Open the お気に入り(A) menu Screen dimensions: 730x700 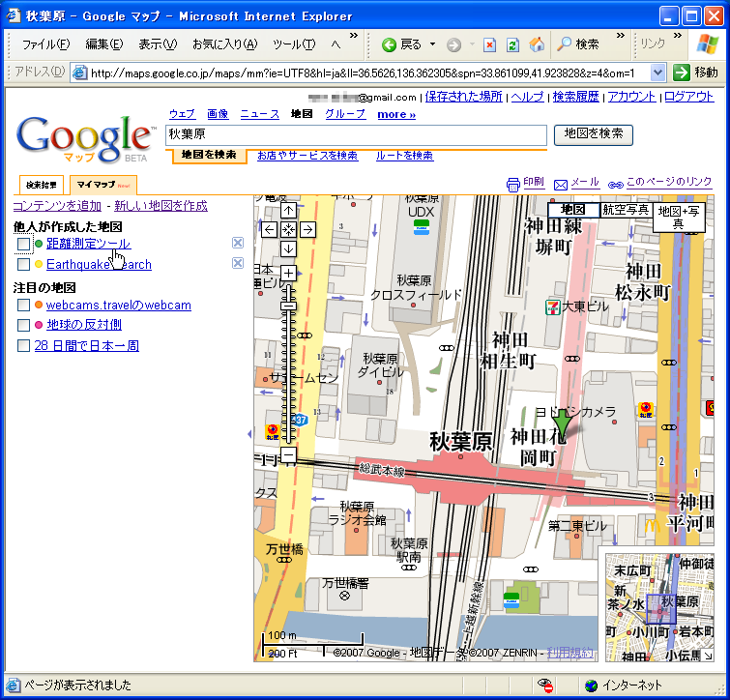point(225,44)
